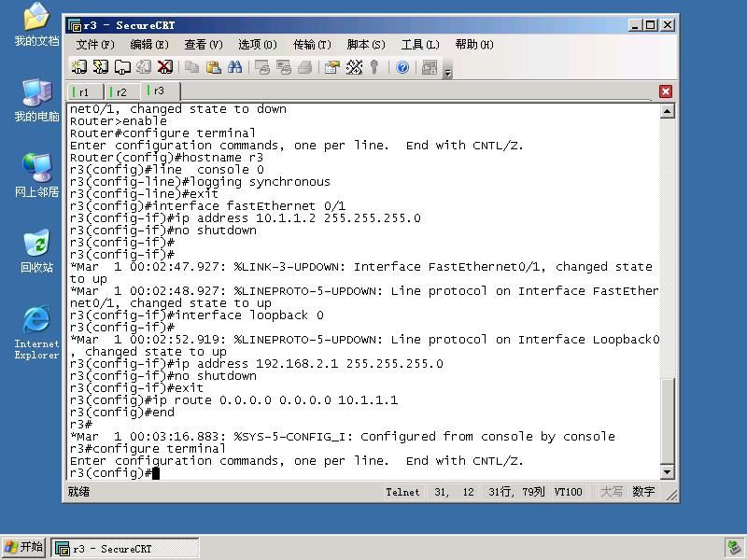The height and width of the screenshot is (560, 747).
Task: Open the 选项(O) menu
Action: [x=258, y=45]
